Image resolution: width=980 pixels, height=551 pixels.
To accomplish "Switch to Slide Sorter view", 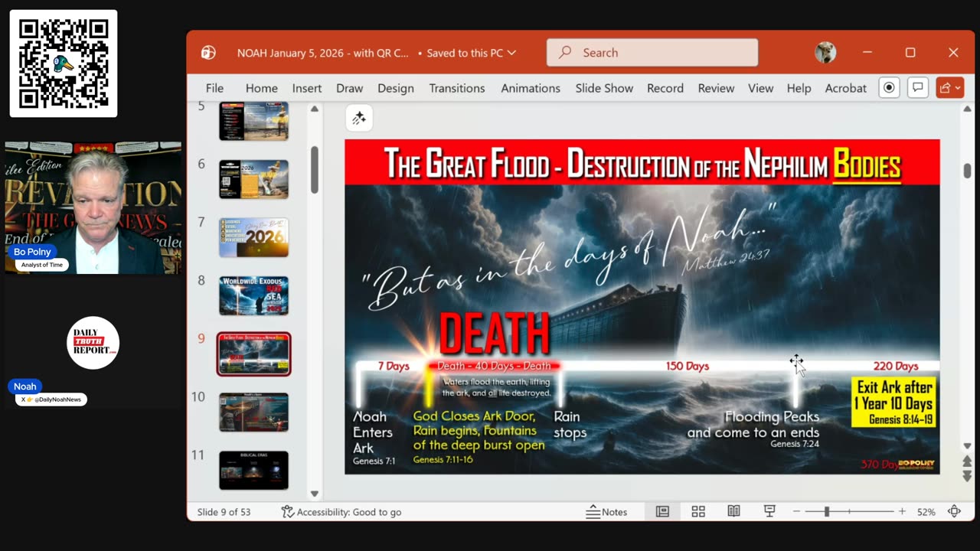I will 698,512.
